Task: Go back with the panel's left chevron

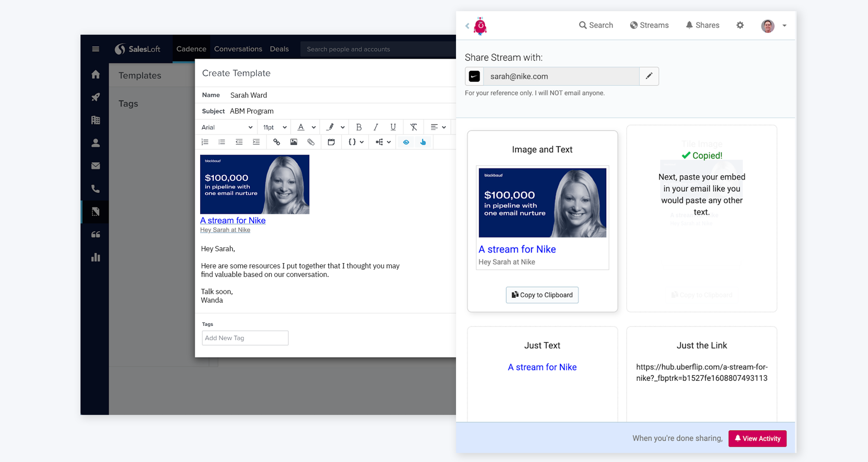Action: [467, 26]
